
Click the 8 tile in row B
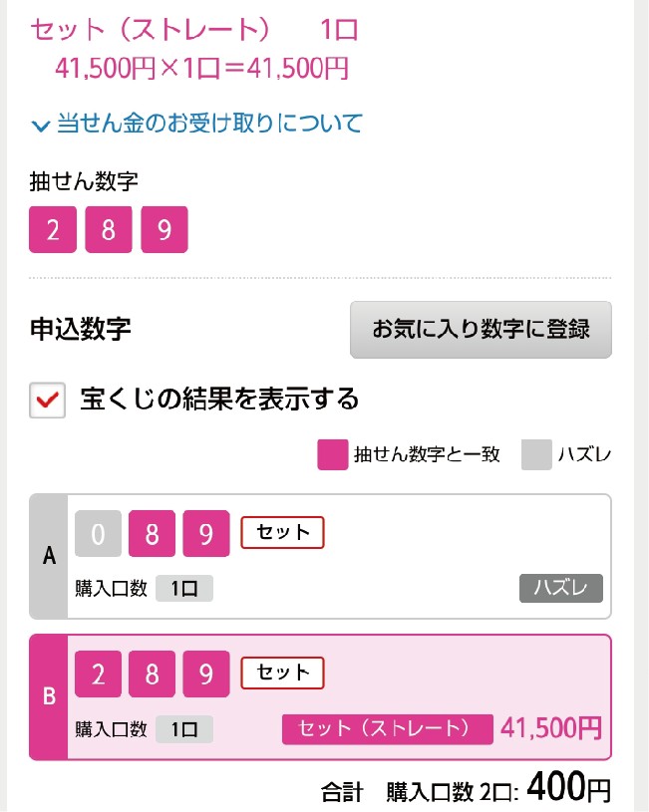[x=153, y=675]
